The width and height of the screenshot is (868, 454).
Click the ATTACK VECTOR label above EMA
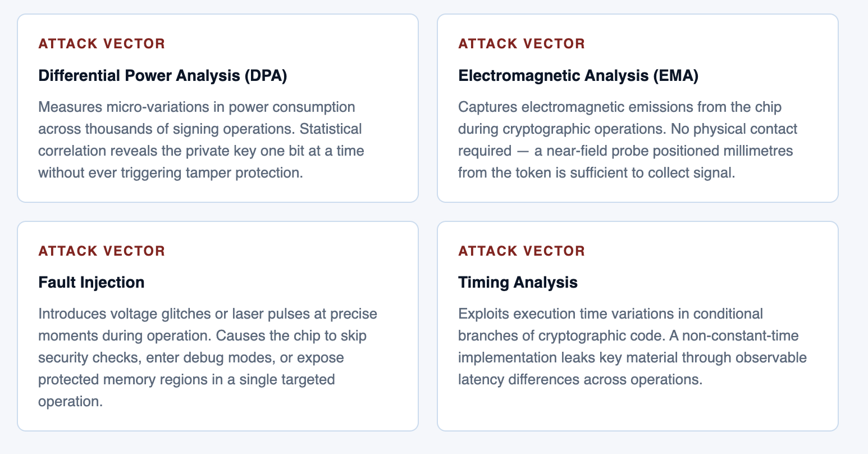pos(522,44)
